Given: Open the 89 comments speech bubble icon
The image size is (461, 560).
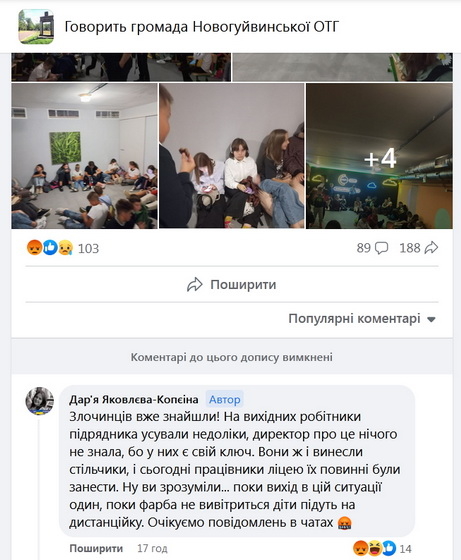Looking at the screenshot, I should [382, 248].
